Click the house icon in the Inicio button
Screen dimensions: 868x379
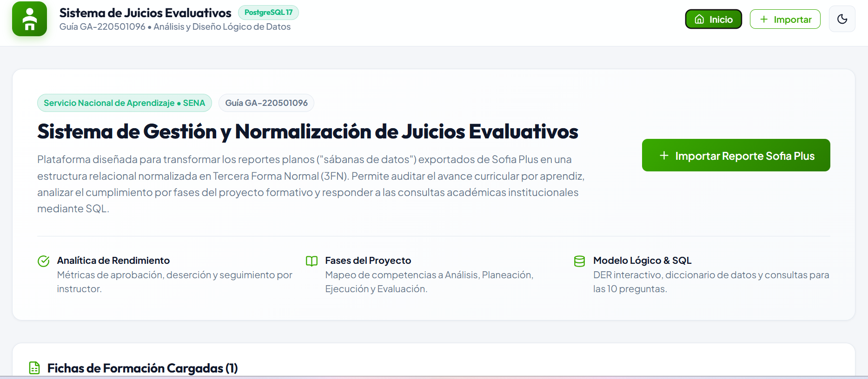(699, 19)
